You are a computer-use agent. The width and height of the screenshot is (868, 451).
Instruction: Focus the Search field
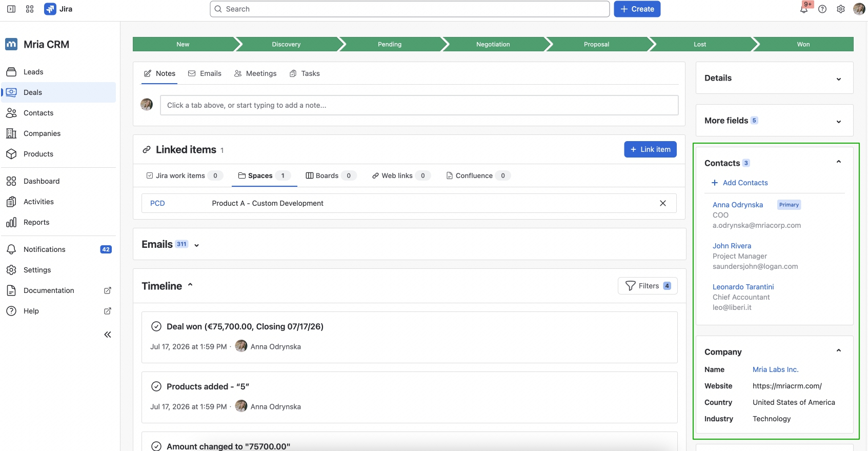pyautogui.click(x=410, y=9)
